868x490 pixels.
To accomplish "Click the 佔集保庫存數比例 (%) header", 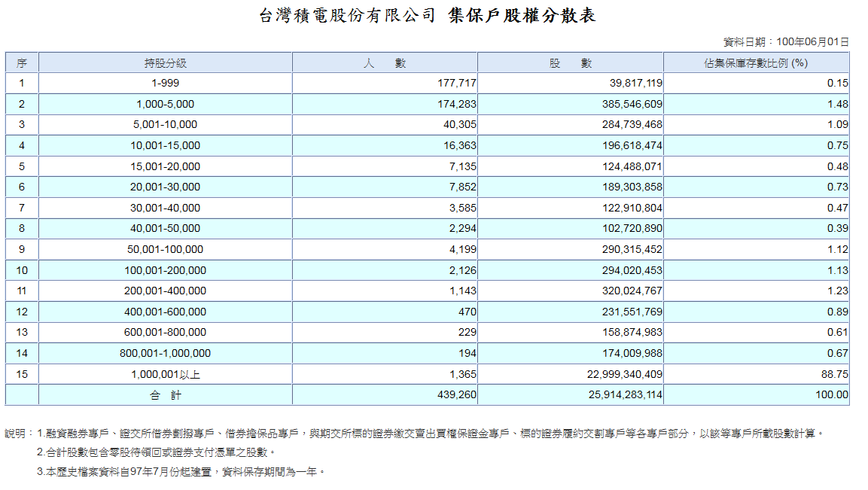I will (756, 63).
